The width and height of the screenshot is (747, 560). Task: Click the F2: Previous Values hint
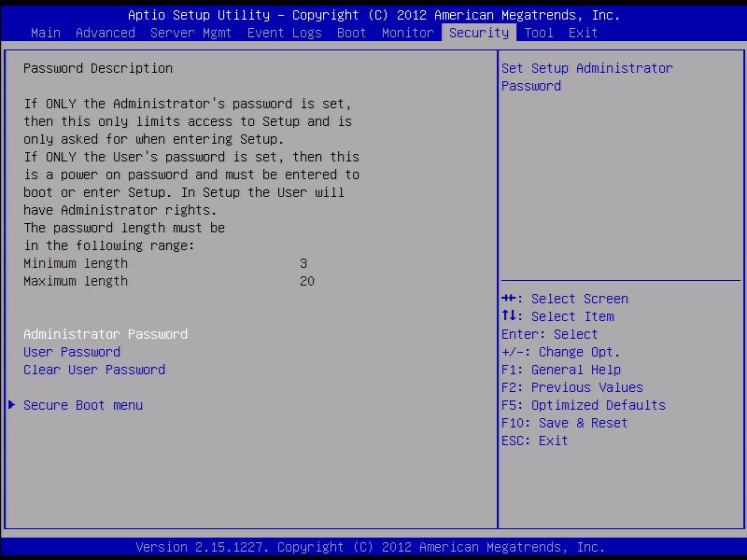pyautogui.click(x=572, y=387)
